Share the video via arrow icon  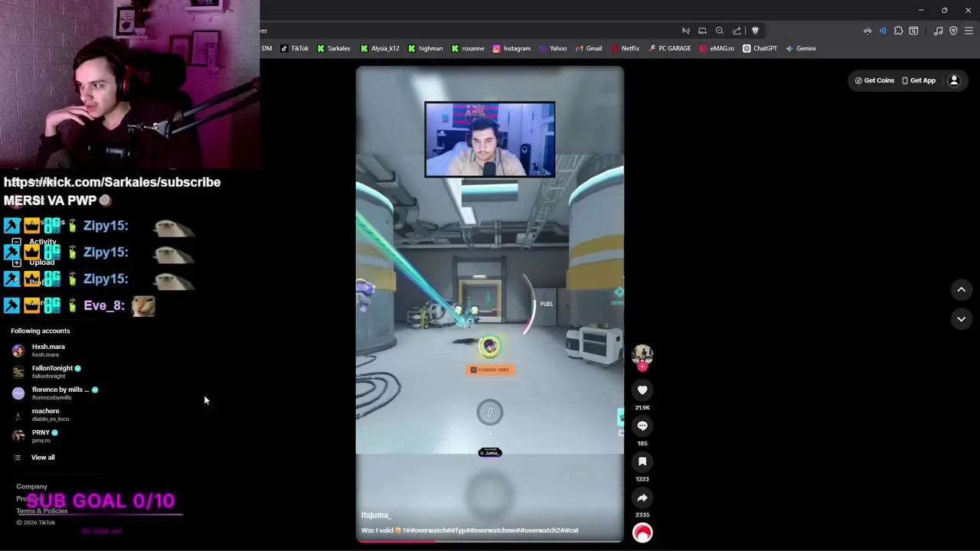[642, 497]
